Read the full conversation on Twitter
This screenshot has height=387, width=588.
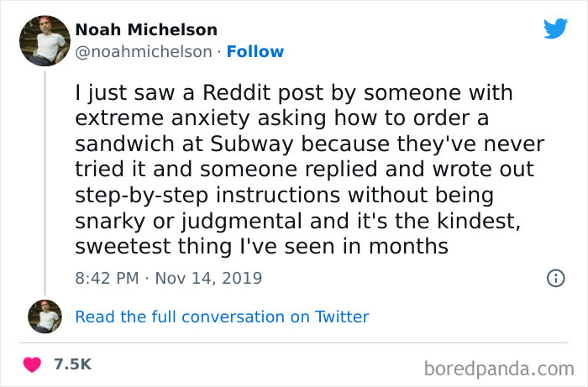222,316
